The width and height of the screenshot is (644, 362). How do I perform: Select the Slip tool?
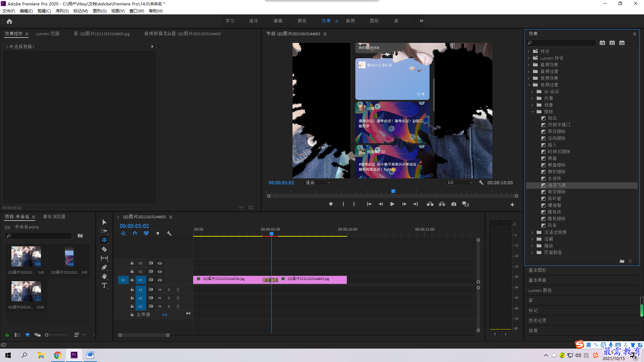104,258
